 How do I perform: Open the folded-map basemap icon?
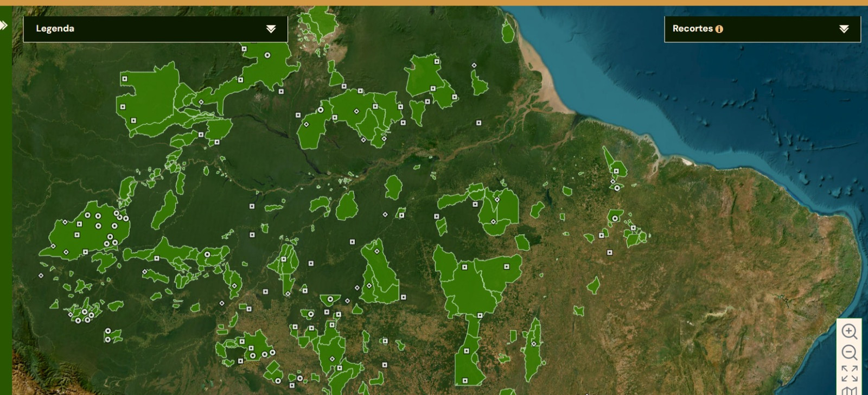(x=849, y=390)
